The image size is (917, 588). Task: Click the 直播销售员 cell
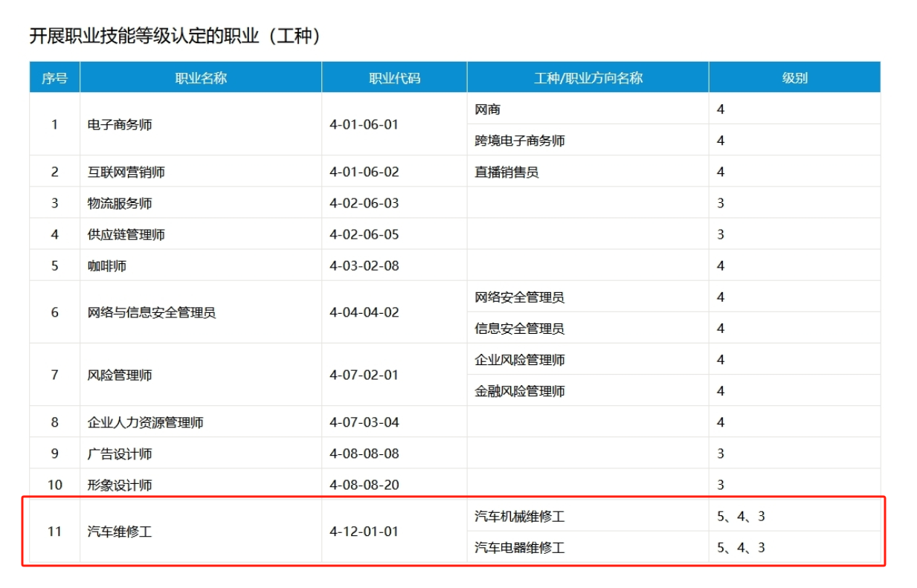click(506, 172)
